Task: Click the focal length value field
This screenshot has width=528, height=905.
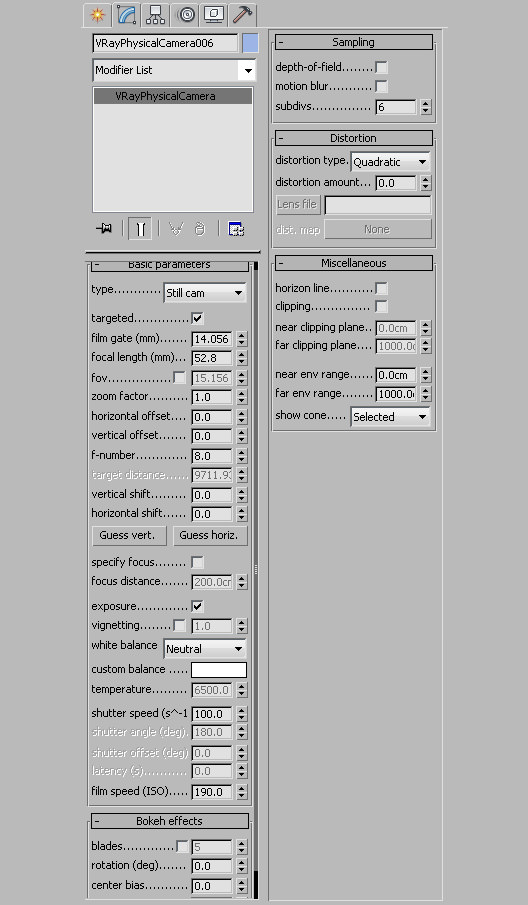Action: (x=212, y=358)
